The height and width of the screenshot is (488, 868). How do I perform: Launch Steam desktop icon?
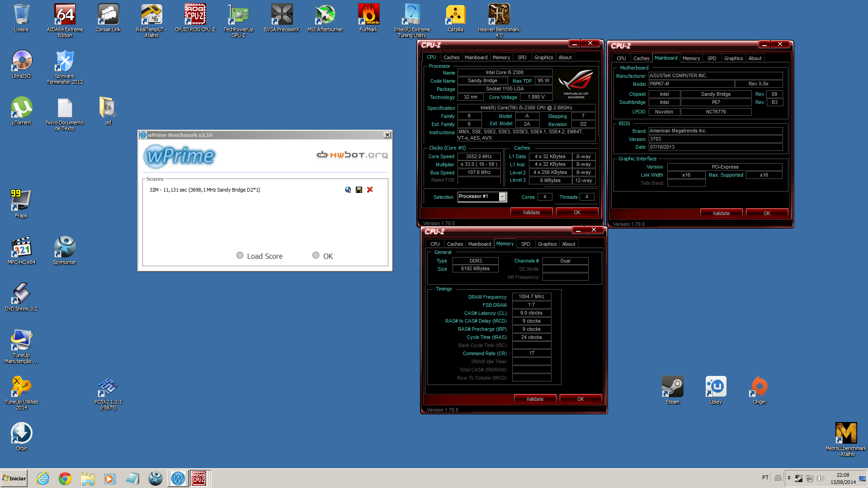(x=672, y=390)
